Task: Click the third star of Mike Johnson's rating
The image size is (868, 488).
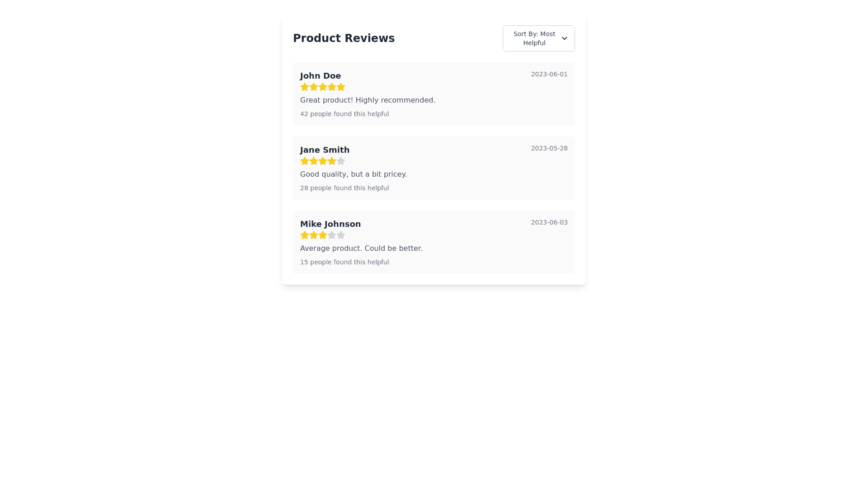Action: pyautogui.click(x=323, y=235)
